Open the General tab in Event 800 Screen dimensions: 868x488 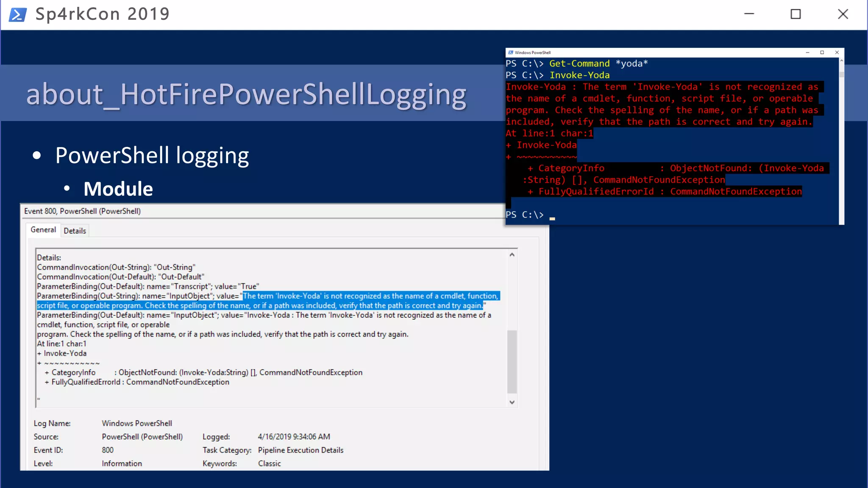43,230
